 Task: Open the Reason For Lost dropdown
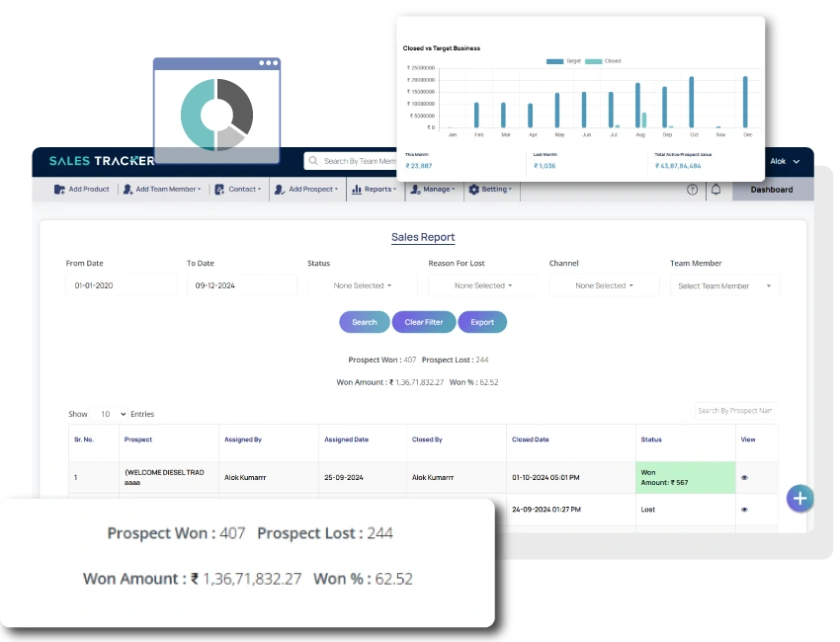click(483, 285)
